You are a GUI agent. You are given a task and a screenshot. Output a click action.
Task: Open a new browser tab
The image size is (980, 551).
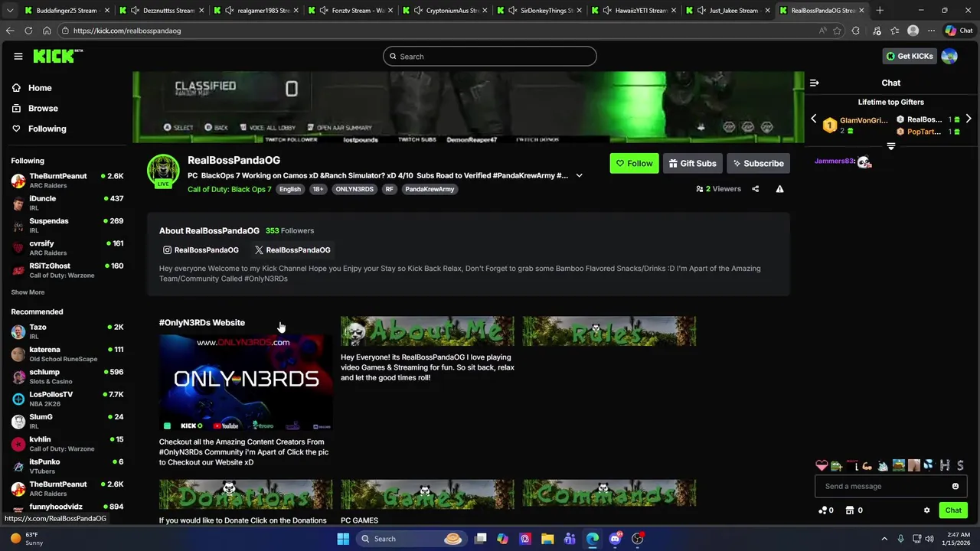coord(880,11)
